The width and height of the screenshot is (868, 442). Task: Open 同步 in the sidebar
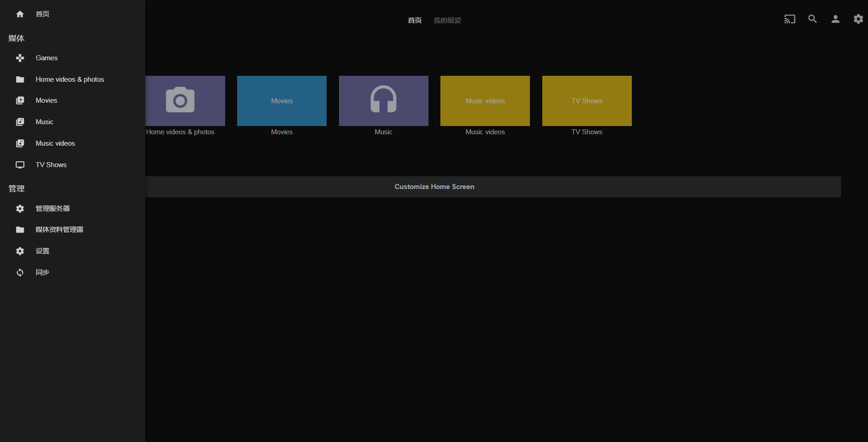point(73,273)
